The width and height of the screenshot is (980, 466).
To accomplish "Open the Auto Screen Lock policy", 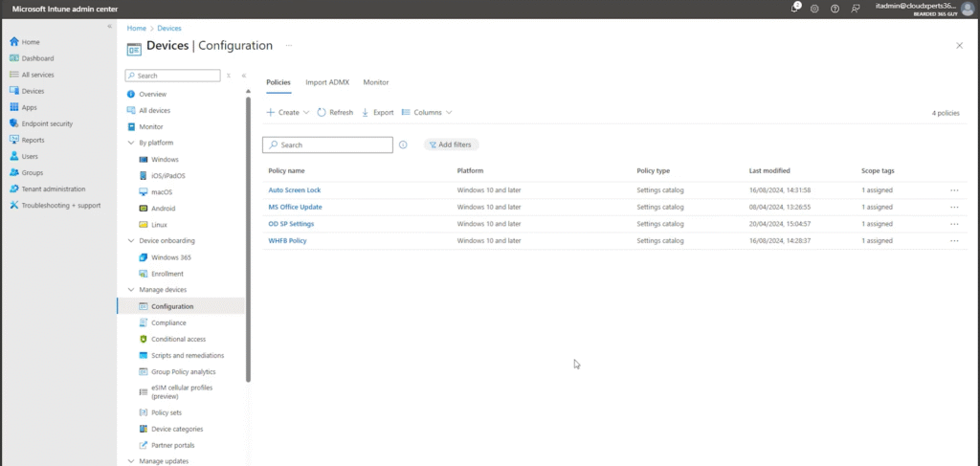I will point(295,189).
